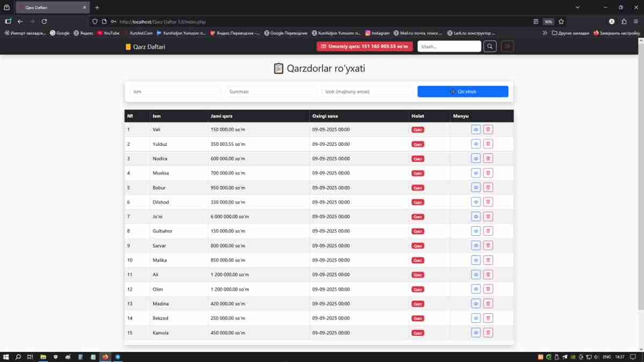644x362 pixels.
Task: Open eye icon for Malika row
Action: click(475, 260)
